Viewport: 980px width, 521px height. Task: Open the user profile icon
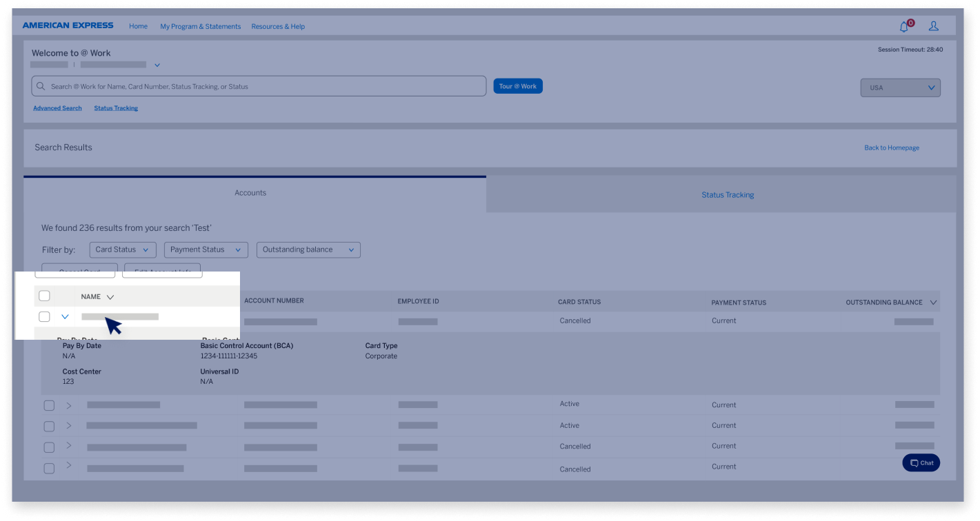(x=934, y=26)
